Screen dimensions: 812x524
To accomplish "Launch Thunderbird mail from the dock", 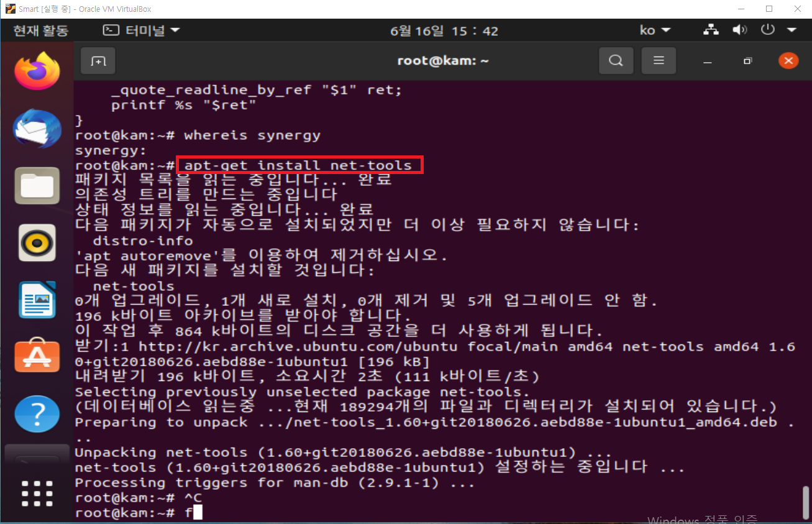I will (37, 130).
